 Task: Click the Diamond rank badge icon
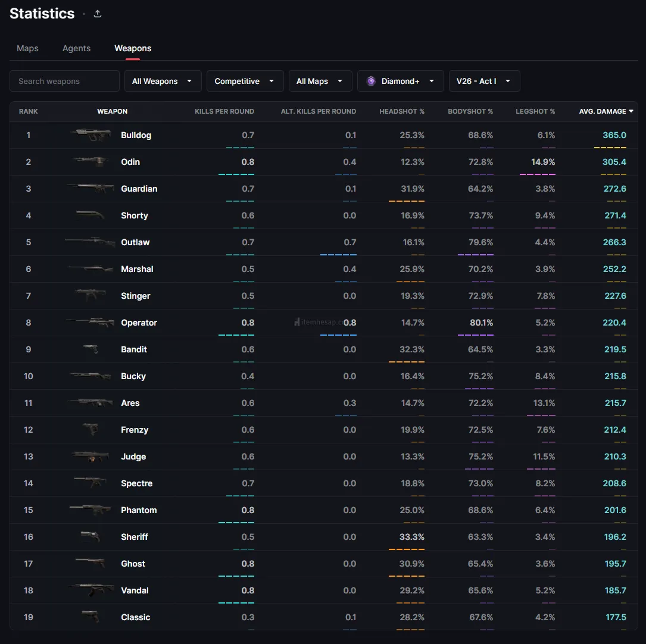371,82
